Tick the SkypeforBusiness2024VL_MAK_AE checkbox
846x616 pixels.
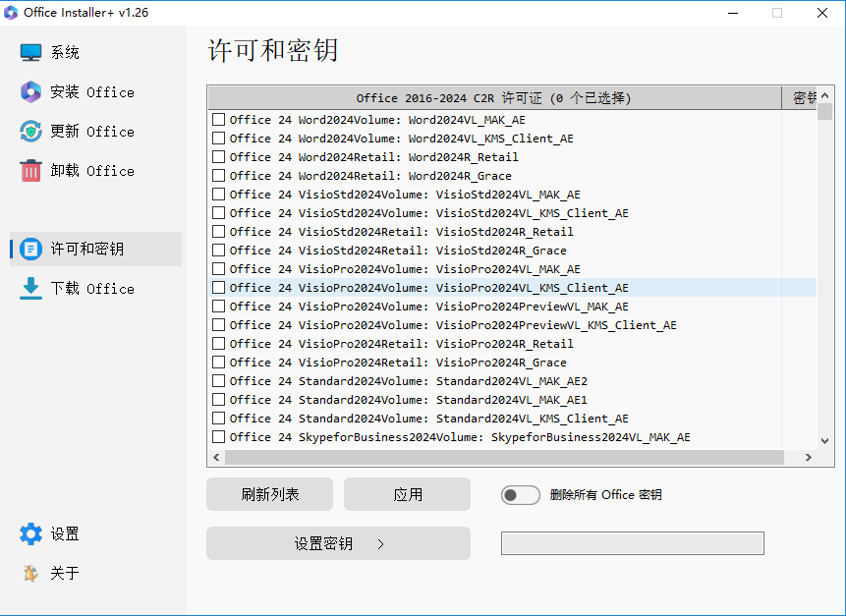point(218,436)
